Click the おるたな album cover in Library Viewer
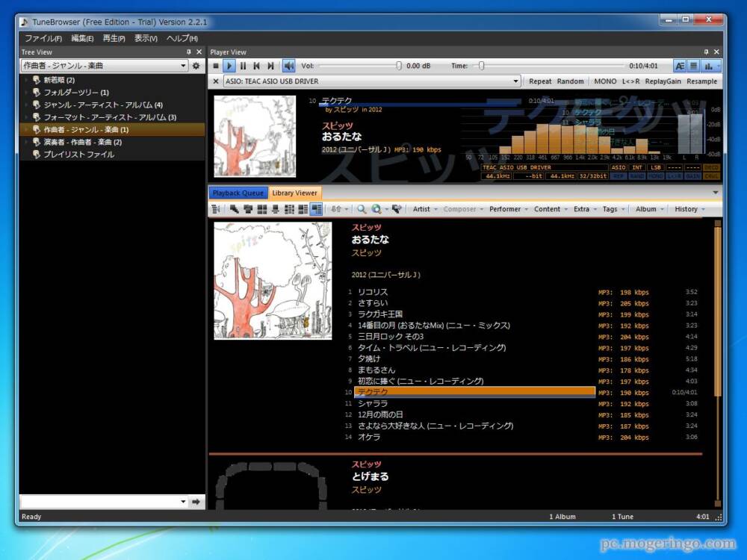 click(x=273, y=281)
